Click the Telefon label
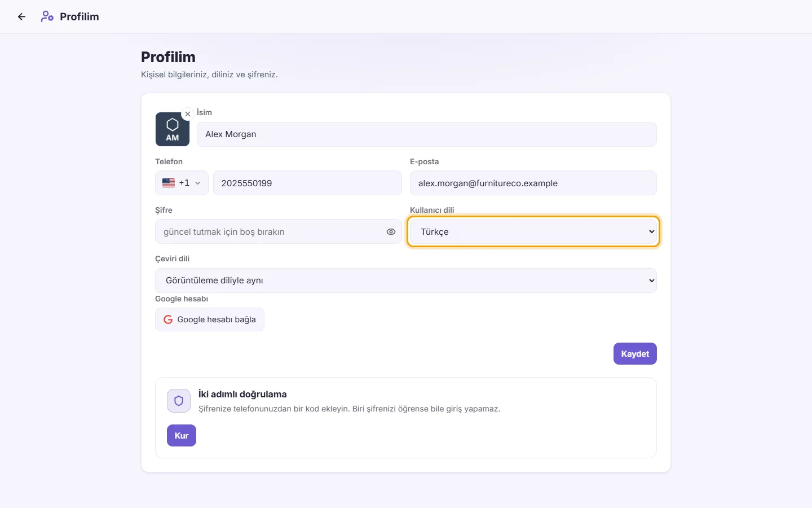This screenshot has height=508, width=812. tap(169, 161)
